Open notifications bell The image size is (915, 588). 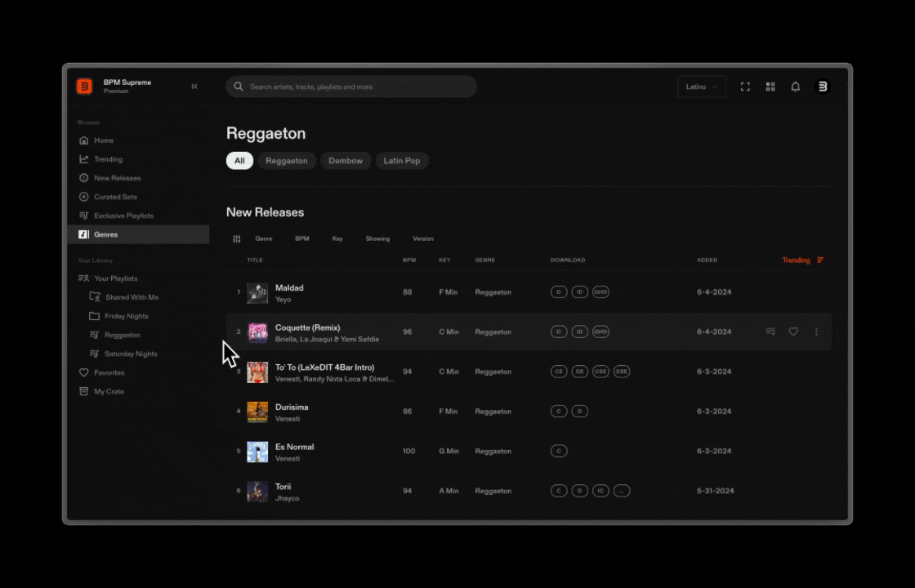pos(796,87)
